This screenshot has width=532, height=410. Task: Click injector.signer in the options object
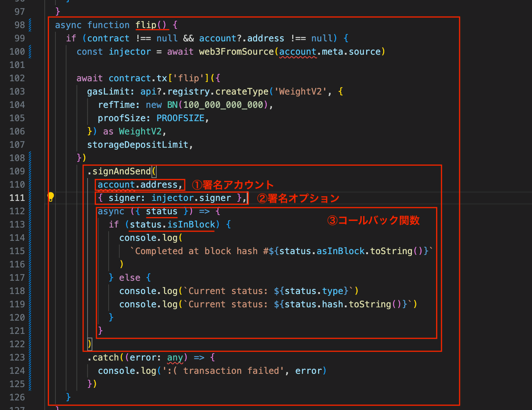pos(191,198)
